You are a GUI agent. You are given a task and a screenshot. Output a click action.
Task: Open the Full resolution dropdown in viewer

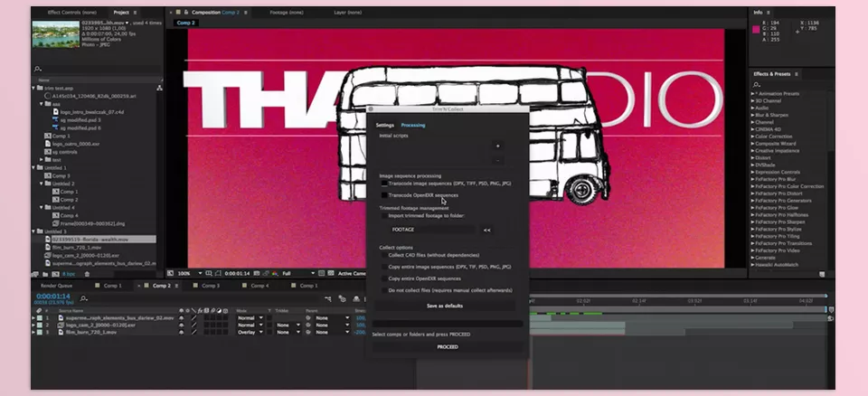coord(298,274)
